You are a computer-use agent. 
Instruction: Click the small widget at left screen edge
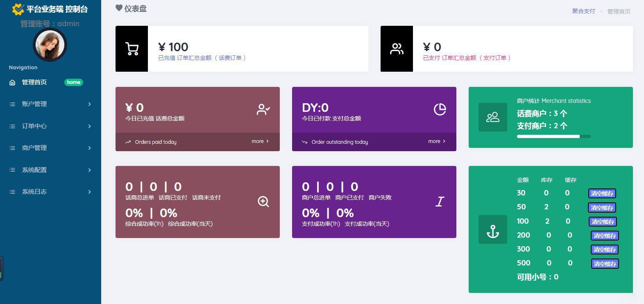click(2, 269)
